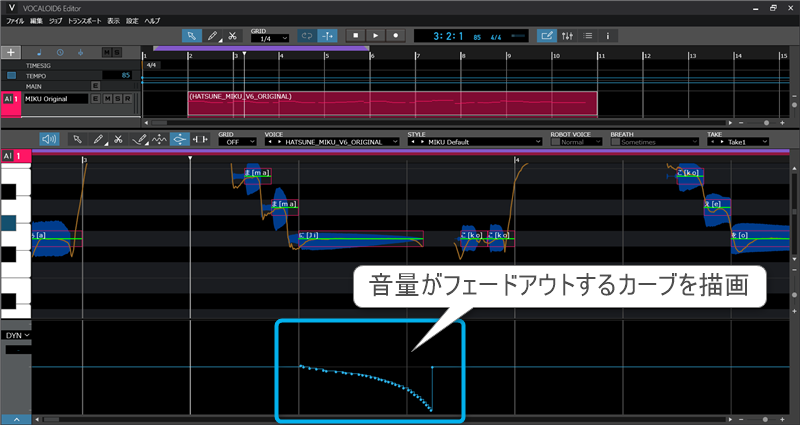Start playback with the play button
Viewport: 800px width, 425px height.
[x=376, y=36]
